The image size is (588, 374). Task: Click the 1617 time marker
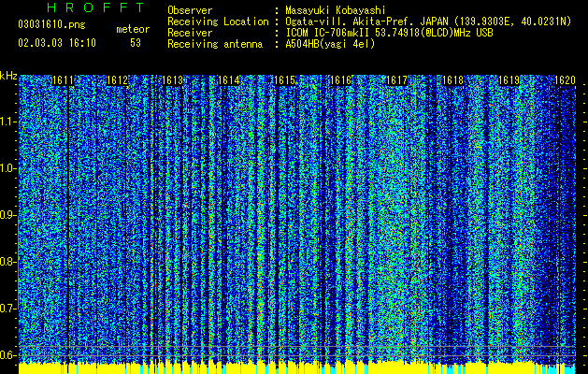pyautogui.click(x=396, y=80)
